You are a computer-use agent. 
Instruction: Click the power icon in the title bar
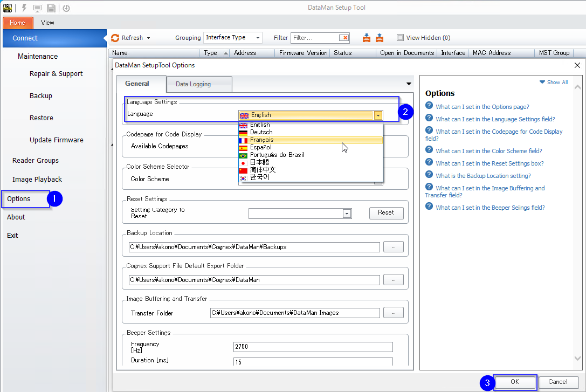pyautogui.click(x=66, y=8)
